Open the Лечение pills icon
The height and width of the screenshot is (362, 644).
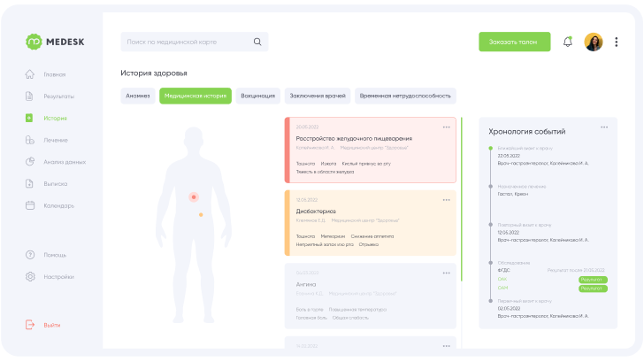pos(29,140)
